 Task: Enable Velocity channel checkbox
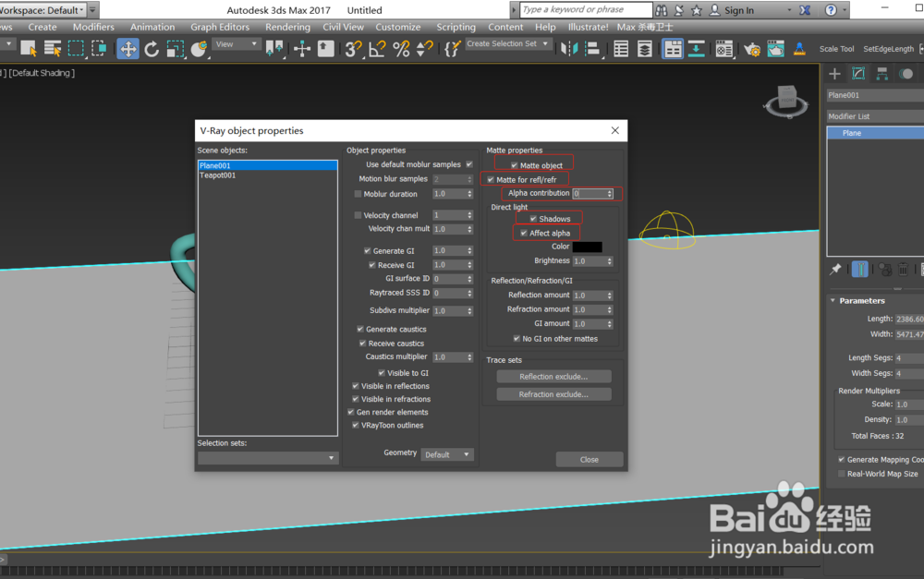click(358, 215)
